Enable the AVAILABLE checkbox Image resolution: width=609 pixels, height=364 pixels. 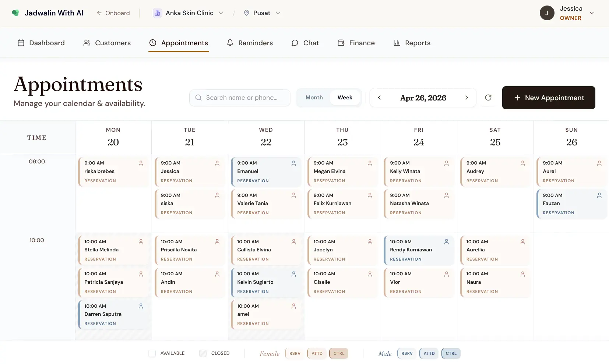pos(152,353)
